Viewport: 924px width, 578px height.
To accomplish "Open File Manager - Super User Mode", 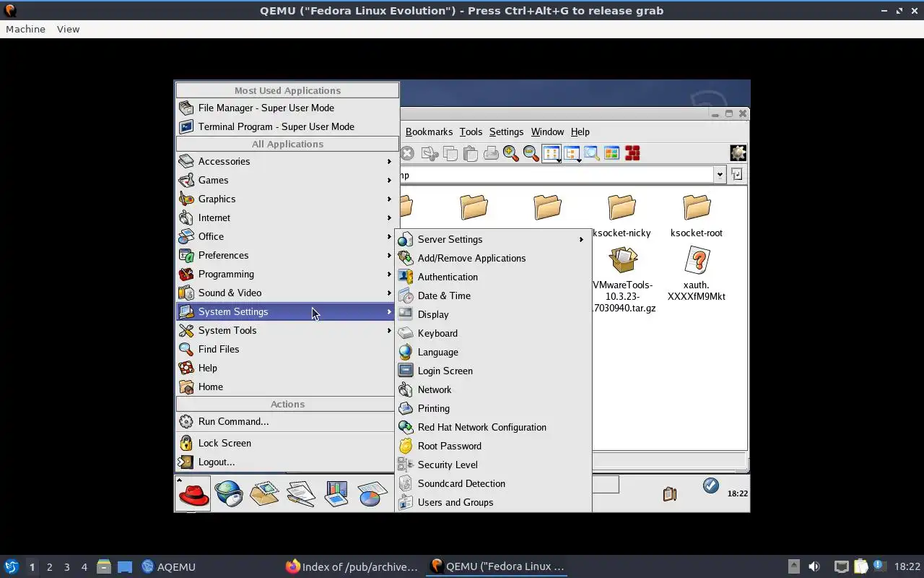I will tap(287, 108).
